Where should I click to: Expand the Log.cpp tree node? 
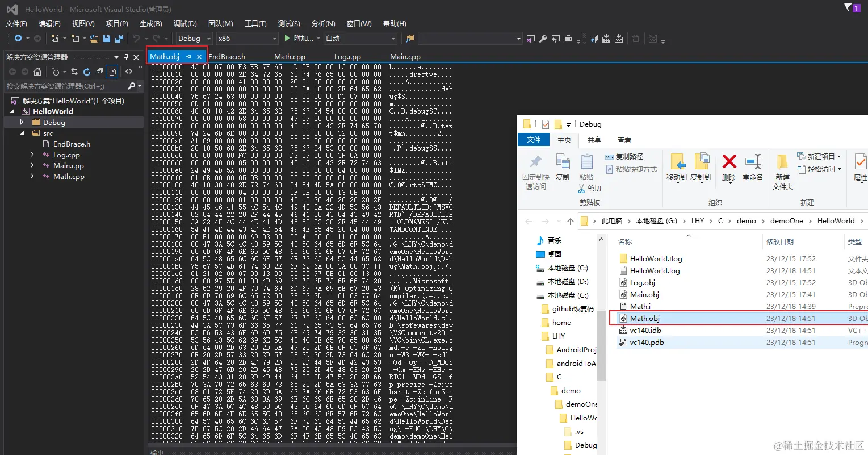(32, 155)
